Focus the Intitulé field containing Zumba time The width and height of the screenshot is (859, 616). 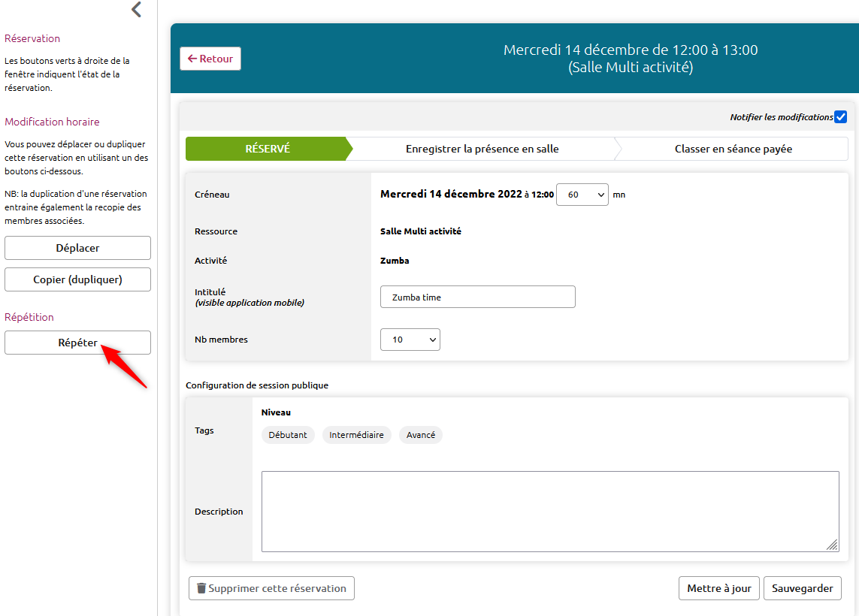[x=477, y=297]
